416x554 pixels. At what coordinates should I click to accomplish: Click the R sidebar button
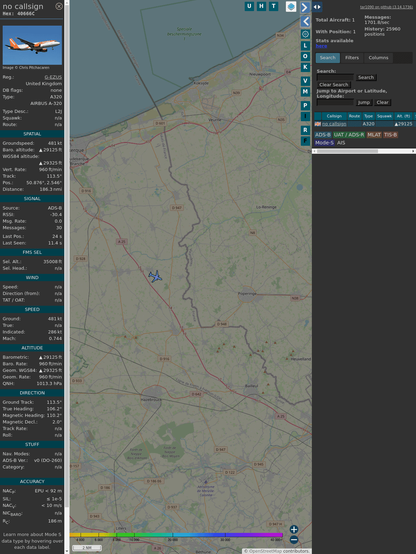[305, 130]
